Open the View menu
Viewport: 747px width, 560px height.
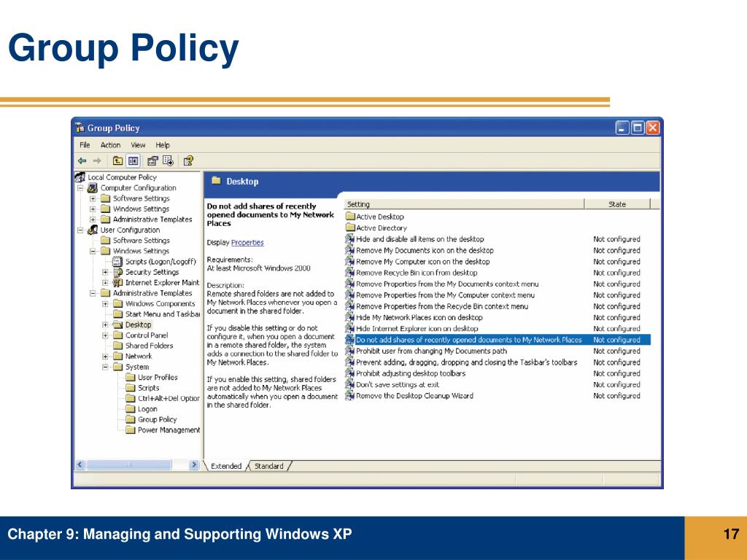click(138, 145)
